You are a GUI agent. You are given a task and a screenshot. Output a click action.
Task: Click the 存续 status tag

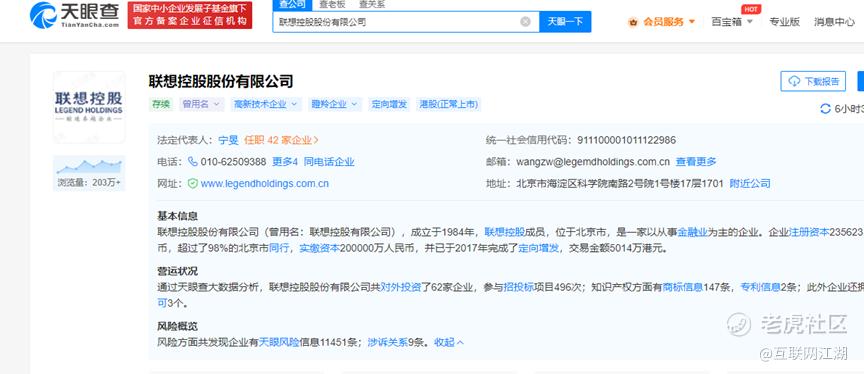(161, 104)
